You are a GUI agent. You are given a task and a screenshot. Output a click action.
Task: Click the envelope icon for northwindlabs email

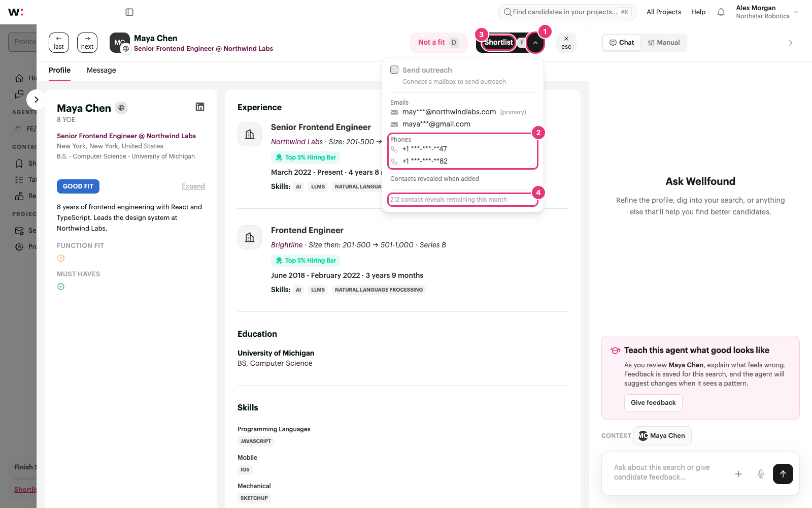394,112
